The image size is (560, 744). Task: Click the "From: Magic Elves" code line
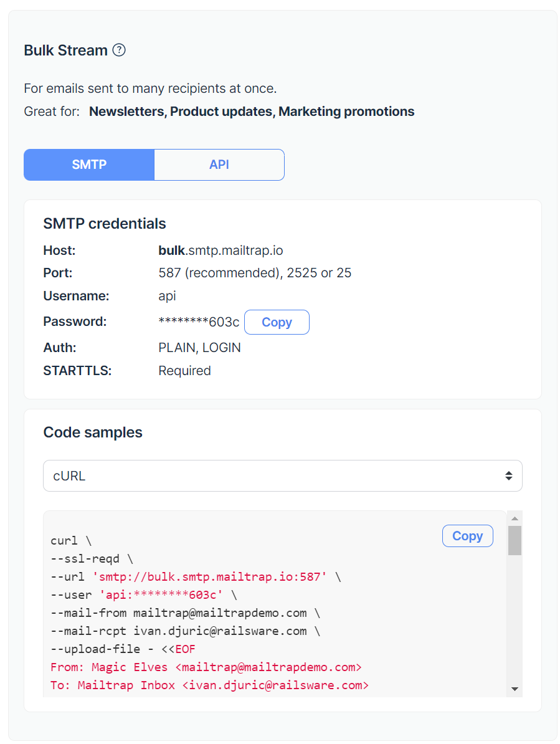click(x=206, y=667)
